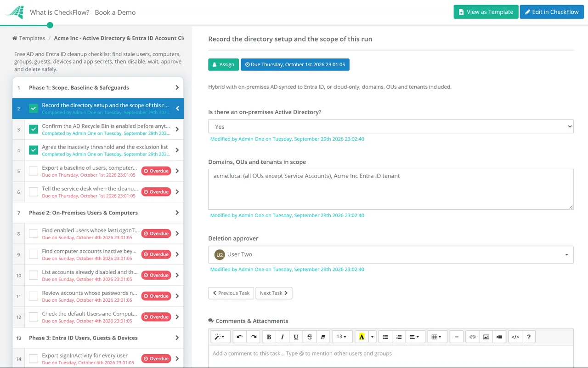Insert an ordered numbered list
This screenshot has width=588, height=368.
tap(399, 337)
